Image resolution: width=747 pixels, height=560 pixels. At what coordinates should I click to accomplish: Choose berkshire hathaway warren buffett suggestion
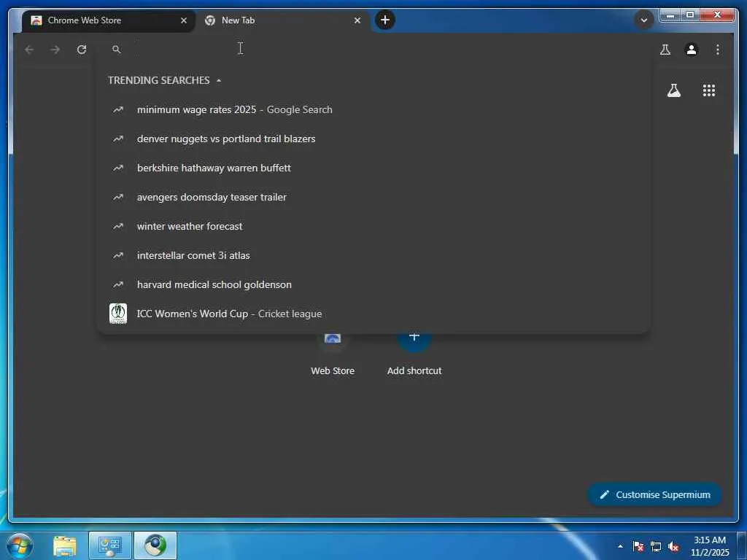click(373, 168)
